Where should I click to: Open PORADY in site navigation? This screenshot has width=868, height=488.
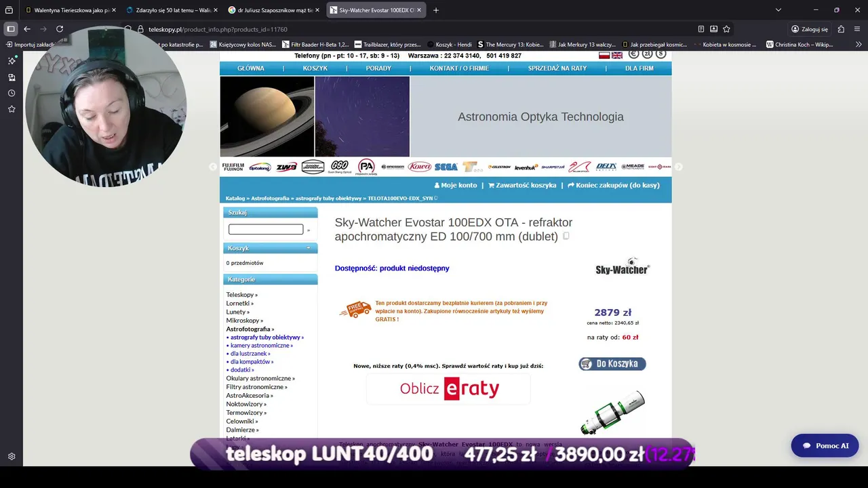pos(378,68)
